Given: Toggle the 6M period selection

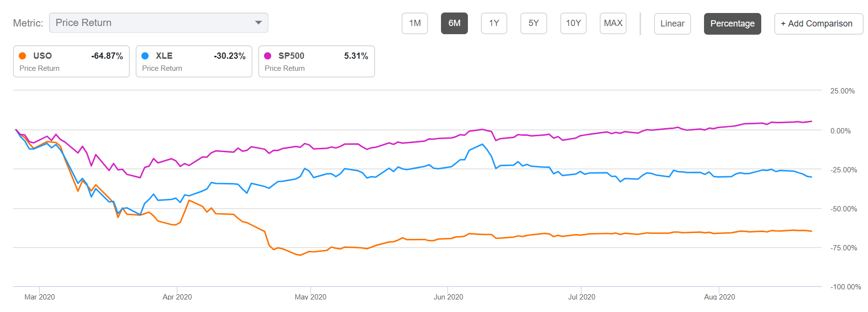Looking at the screenshot, I should point(454,23).
